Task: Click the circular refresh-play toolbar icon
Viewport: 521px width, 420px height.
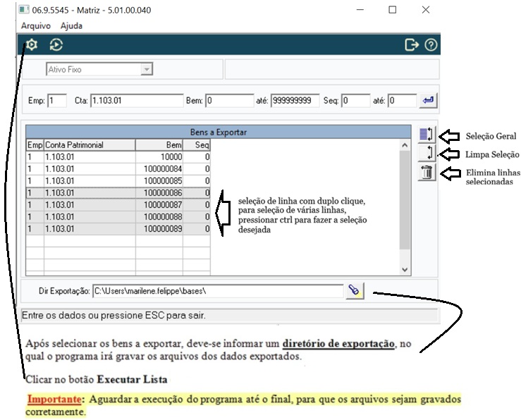Action: (x=56, y=45)
